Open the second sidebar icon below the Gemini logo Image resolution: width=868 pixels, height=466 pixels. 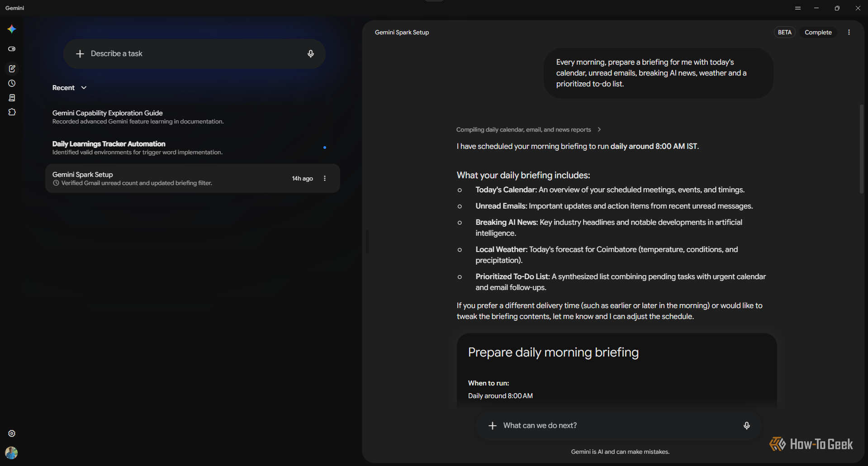coord(12,49)
